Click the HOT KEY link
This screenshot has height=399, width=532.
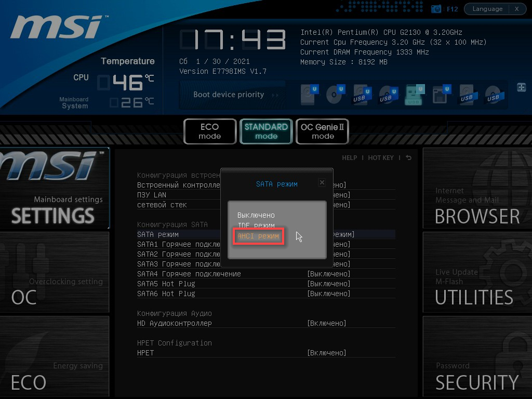(381, 158)
